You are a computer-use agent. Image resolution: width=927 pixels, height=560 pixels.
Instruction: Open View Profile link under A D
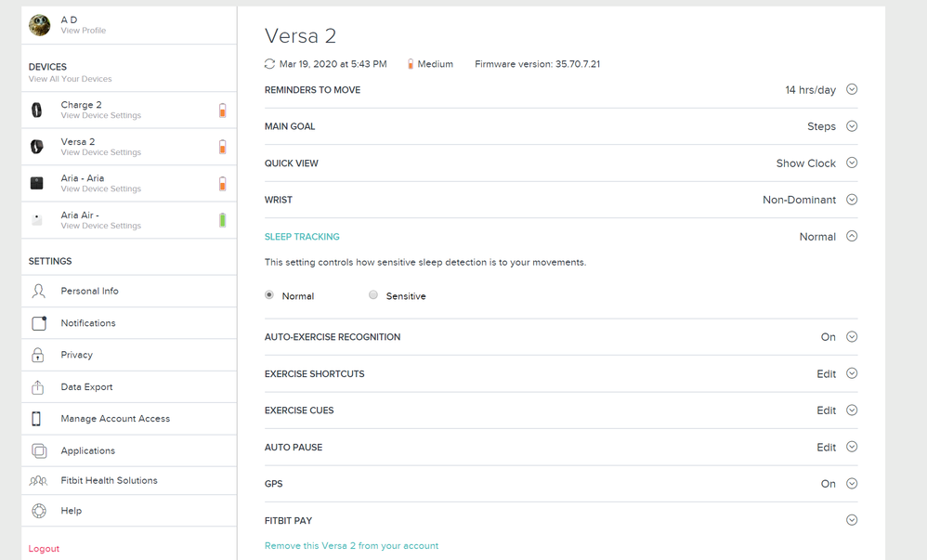[x=84, y=31]
